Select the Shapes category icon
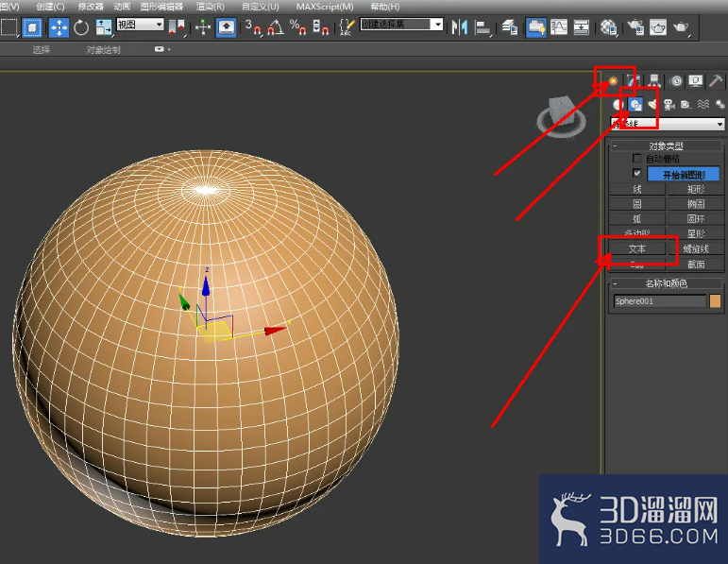The width and height of the screenshot is (728, 564). [x=635, y=104]
